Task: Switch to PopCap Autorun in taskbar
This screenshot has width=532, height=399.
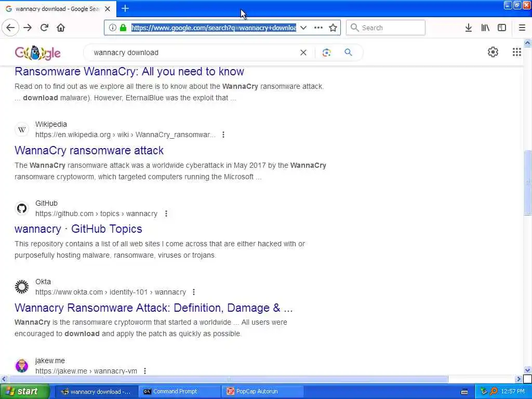Action: [263, 392]
